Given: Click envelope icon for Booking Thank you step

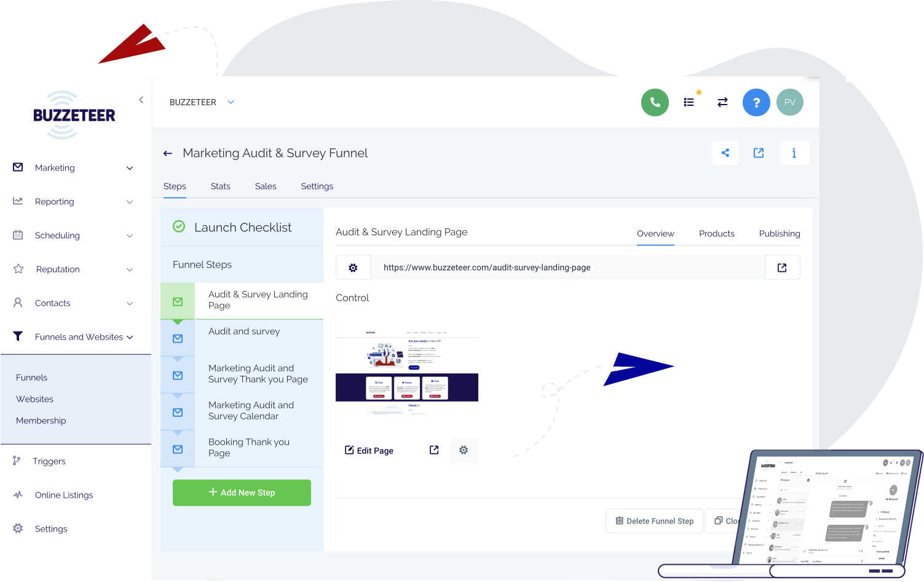Looking at the screenshot, I should 178,449.
